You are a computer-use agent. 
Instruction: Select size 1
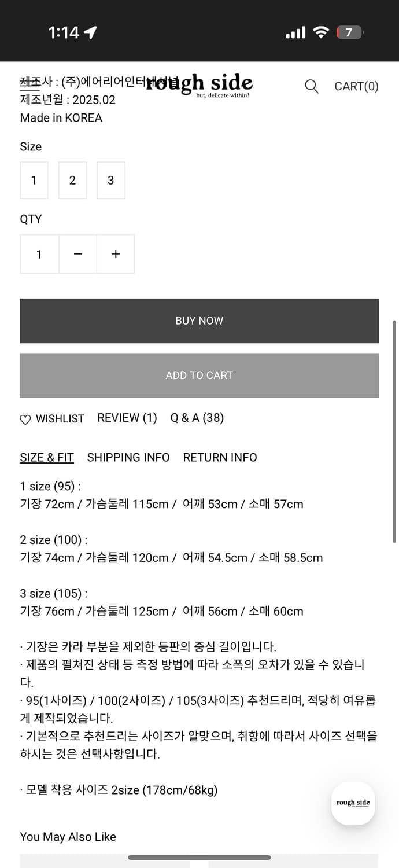(34, 180)
